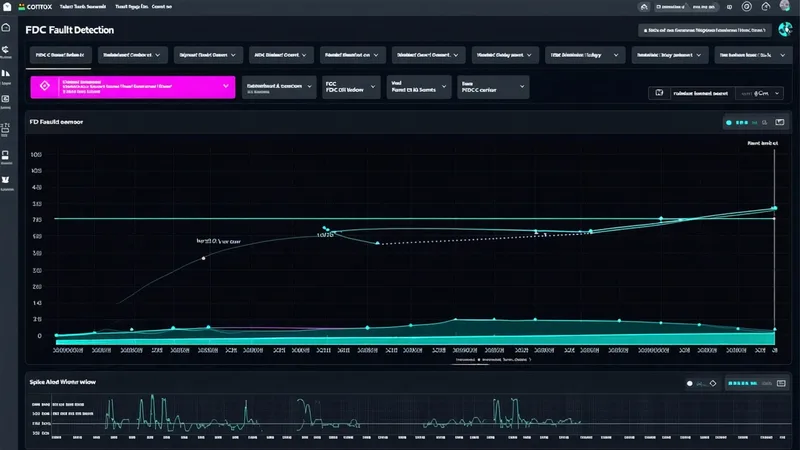This screenshot has height=450, width=800.
Task: Open the 'ADC' dropdown in the top filter row
Action: (x=281, y=55)
